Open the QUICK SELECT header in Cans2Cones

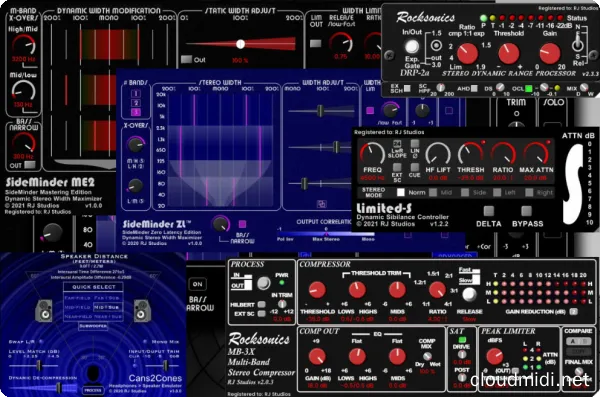click(94, 287)
